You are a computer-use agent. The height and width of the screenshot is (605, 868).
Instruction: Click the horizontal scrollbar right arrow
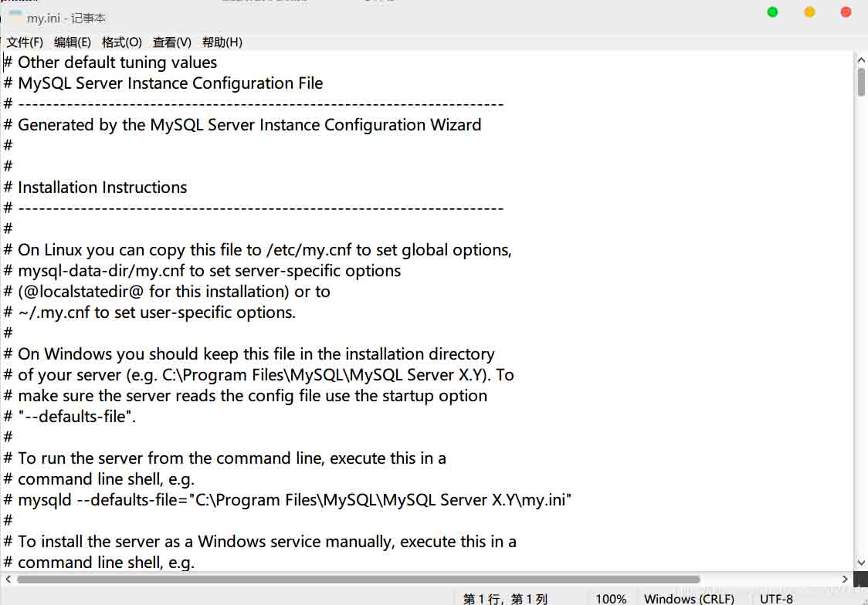[x=845, y=579]
